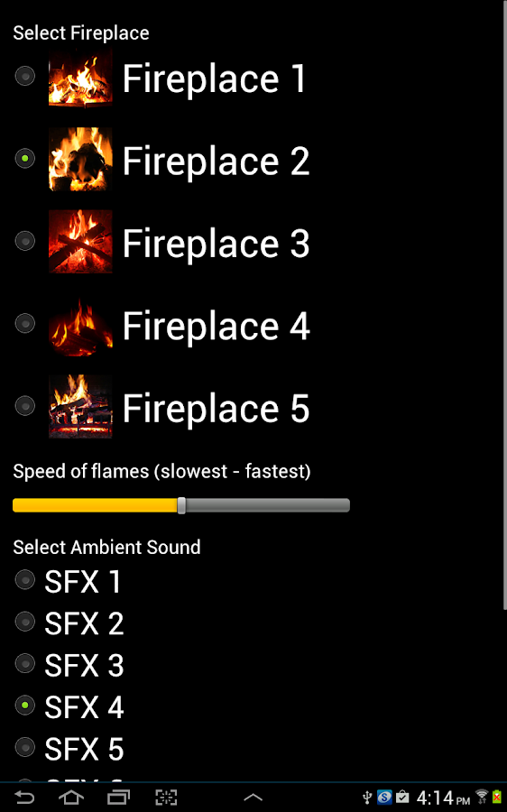This screenshot has height=812, width=507.
Task: Select the SFX 5 radio button
Action: tap(25, 747)
